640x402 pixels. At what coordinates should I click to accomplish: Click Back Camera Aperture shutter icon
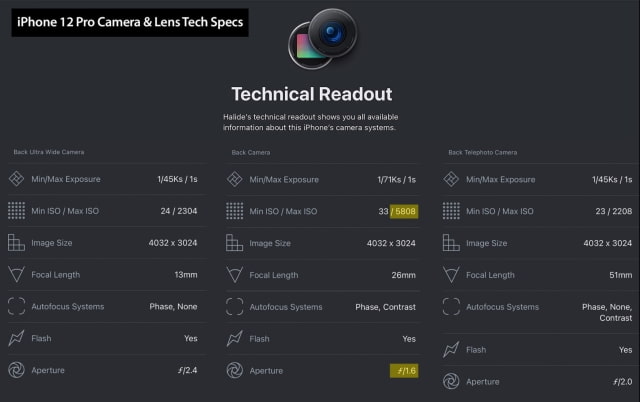[234, 370]
